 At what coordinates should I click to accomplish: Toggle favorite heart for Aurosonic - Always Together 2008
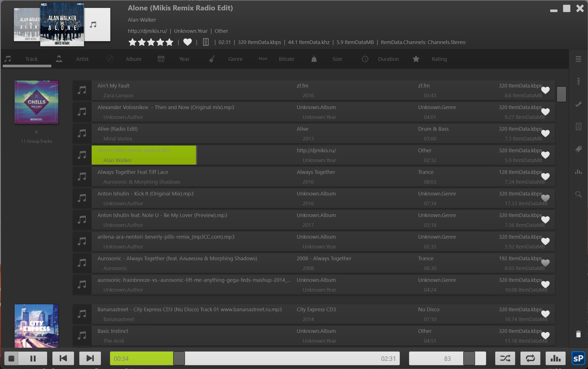pyautogui.click(x=545, y=263)
